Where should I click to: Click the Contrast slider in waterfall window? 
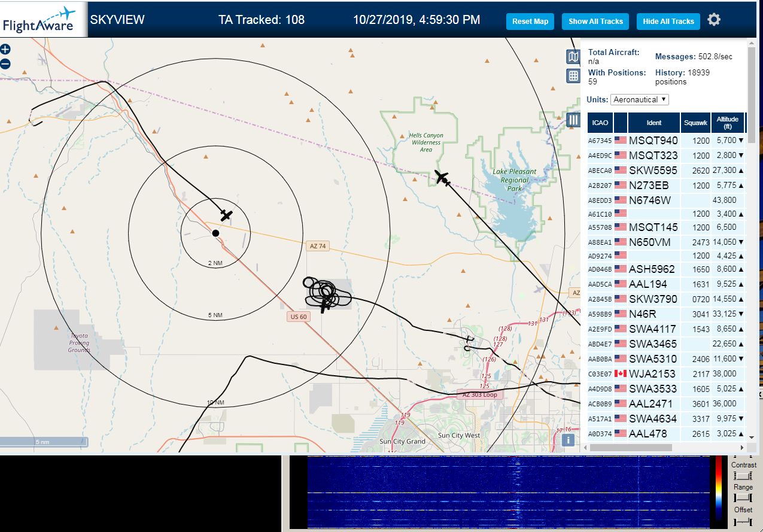743,476
